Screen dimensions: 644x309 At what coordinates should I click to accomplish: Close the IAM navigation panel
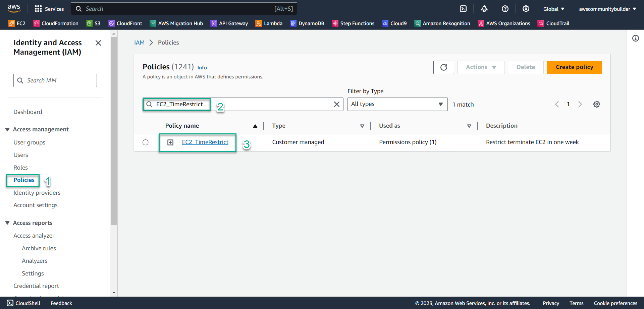tap(98, 43)
